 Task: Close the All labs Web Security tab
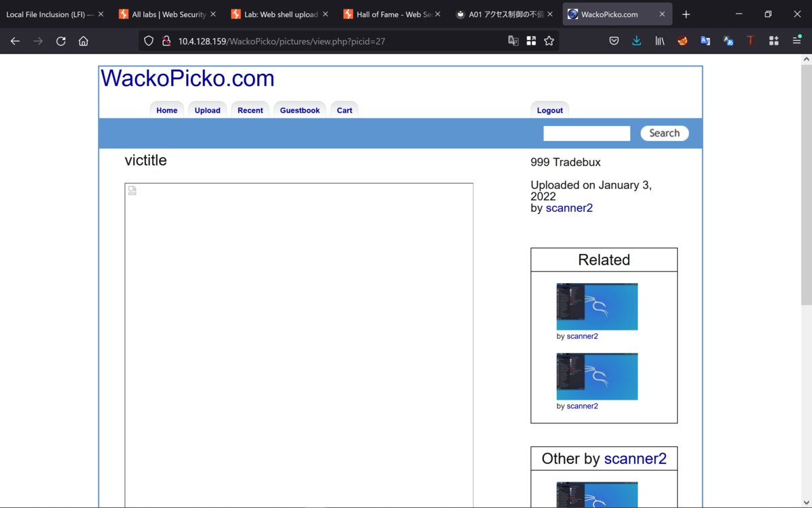tap(213, 14)
